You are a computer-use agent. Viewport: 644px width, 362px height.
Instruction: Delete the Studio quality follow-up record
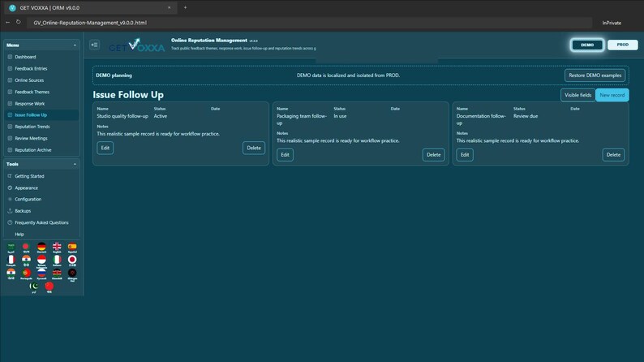253,148
